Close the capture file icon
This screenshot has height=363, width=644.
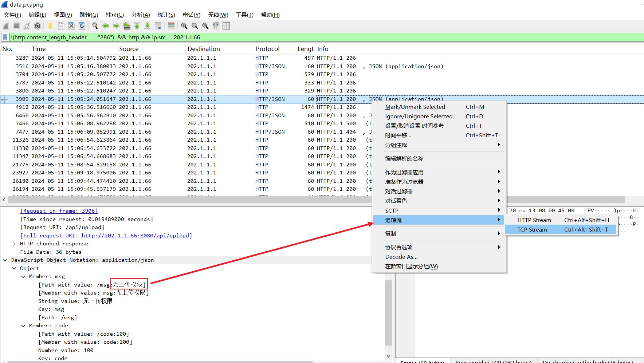pos(71,26)
